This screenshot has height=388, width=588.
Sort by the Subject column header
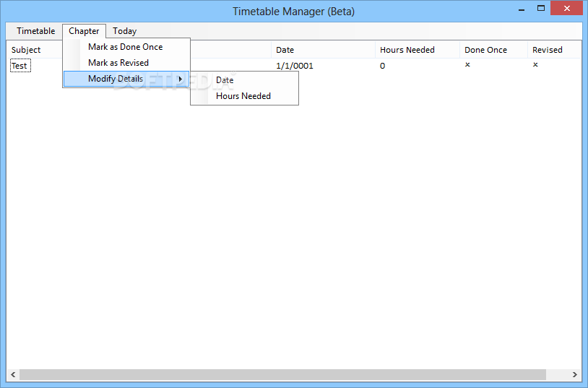coord(26,50)
